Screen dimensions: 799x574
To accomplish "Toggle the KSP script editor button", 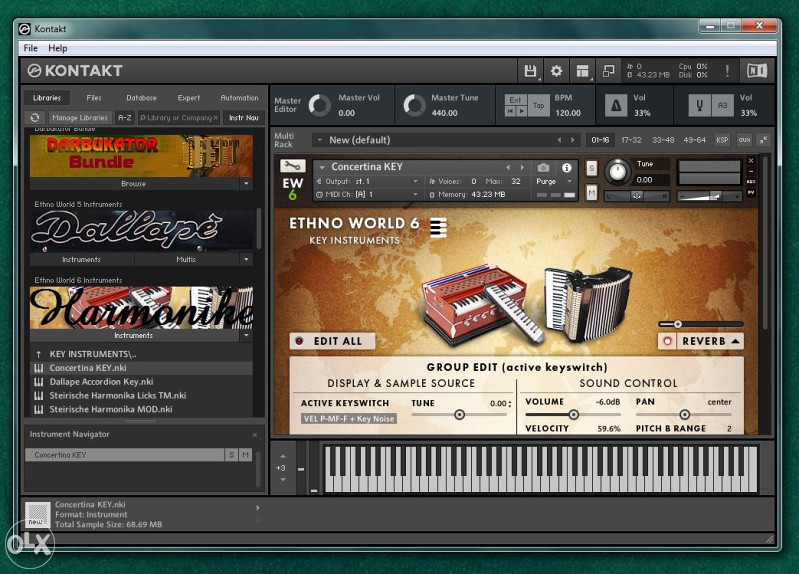I will click(722, 140).
